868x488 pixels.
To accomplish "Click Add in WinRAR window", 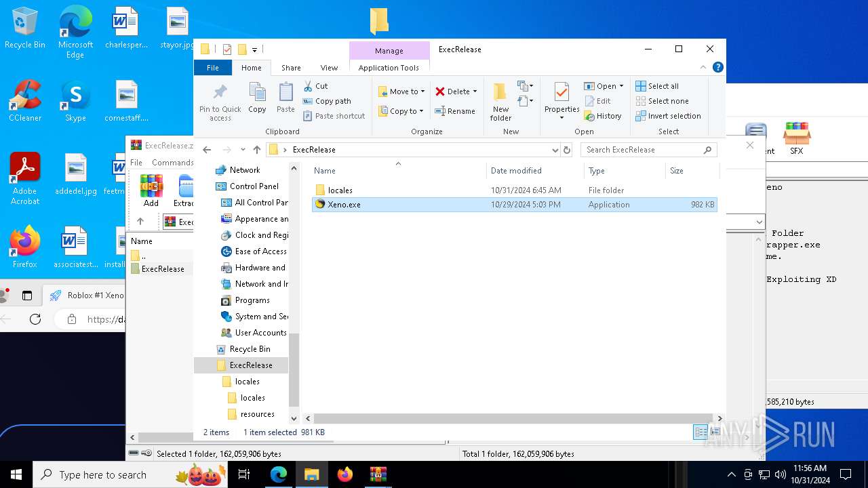I will coord(151,190).
